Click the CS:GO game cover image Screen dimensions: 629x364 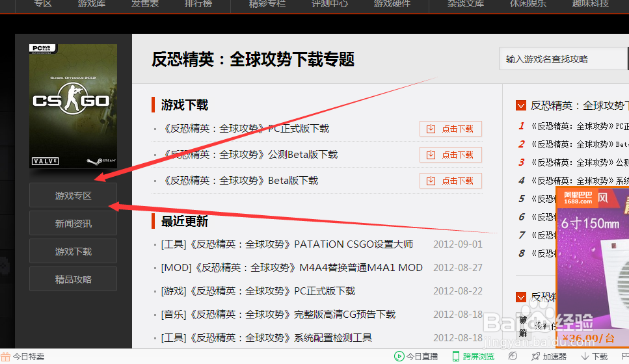point(73,106)
